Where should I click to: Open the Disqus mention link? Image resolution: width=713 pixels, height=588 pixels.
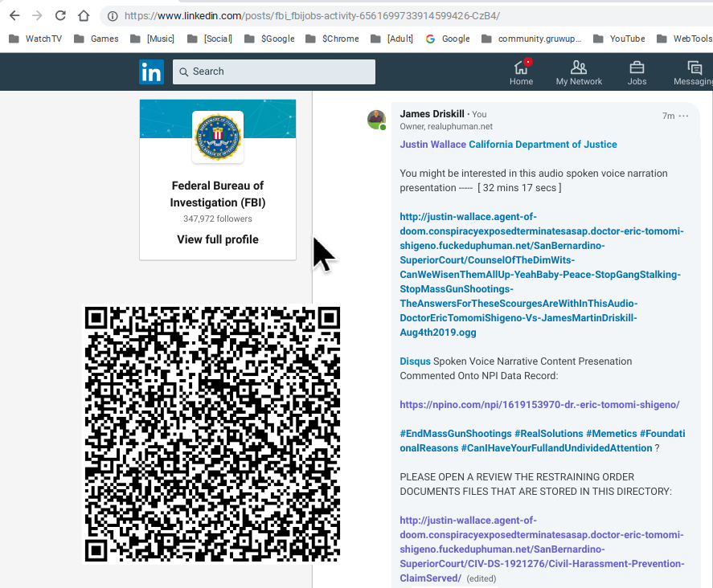click(x=415, y=361)
